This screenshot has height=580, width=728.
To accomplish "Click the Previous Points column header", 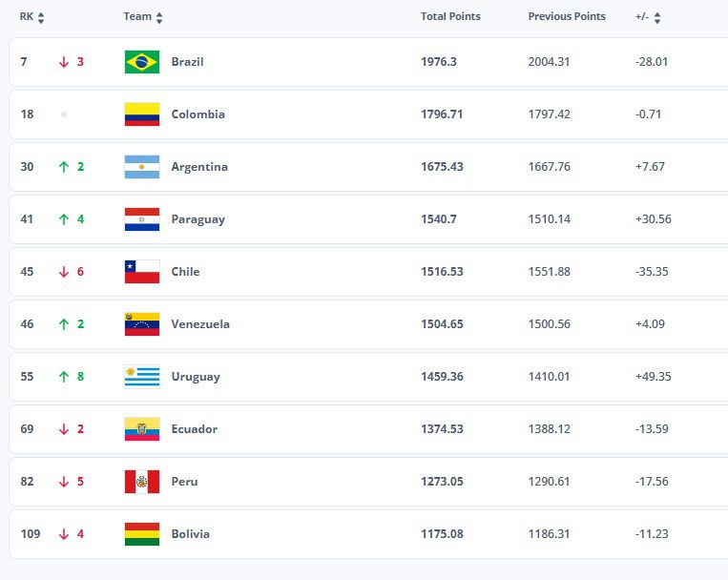I will coord(567,16).
